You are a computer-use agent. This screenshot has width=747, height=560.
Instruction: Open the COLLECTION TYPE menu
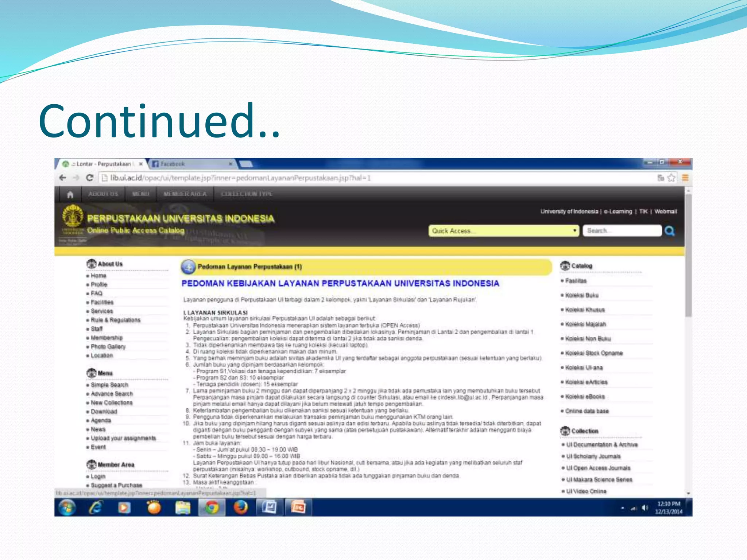pyautogui.click(x=247, y=194)
